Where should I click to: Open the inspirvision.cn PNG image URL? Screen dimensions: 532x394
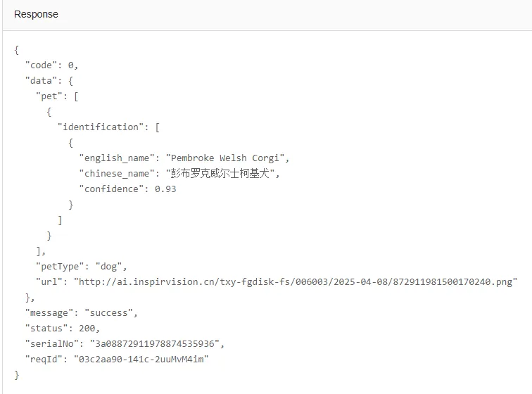click(x=296, y=281)
